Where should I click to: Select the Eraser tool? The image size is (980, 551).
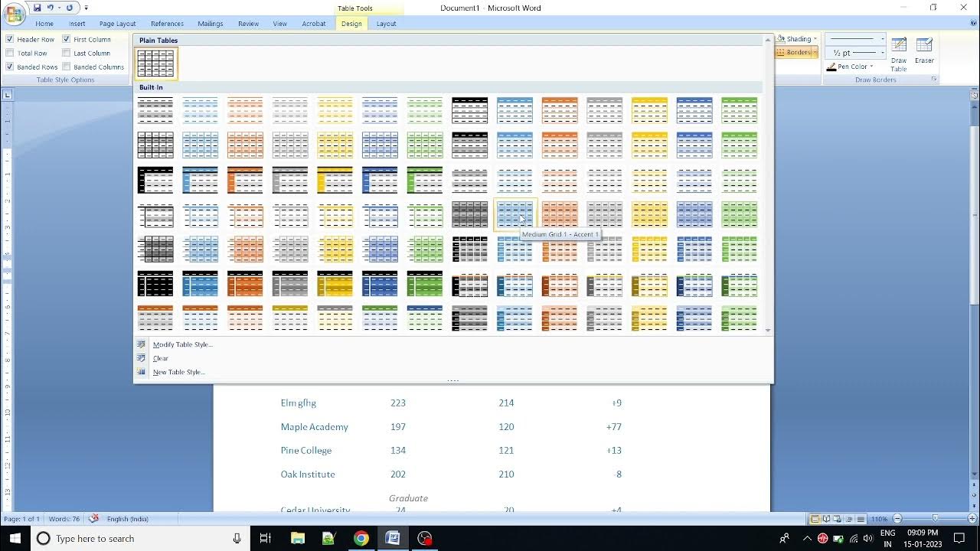point(924,51)
